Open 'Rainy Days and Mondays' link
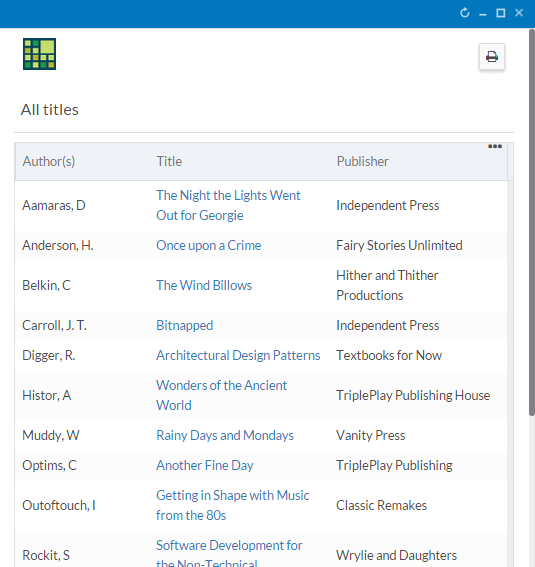 (x=225, y=435)
